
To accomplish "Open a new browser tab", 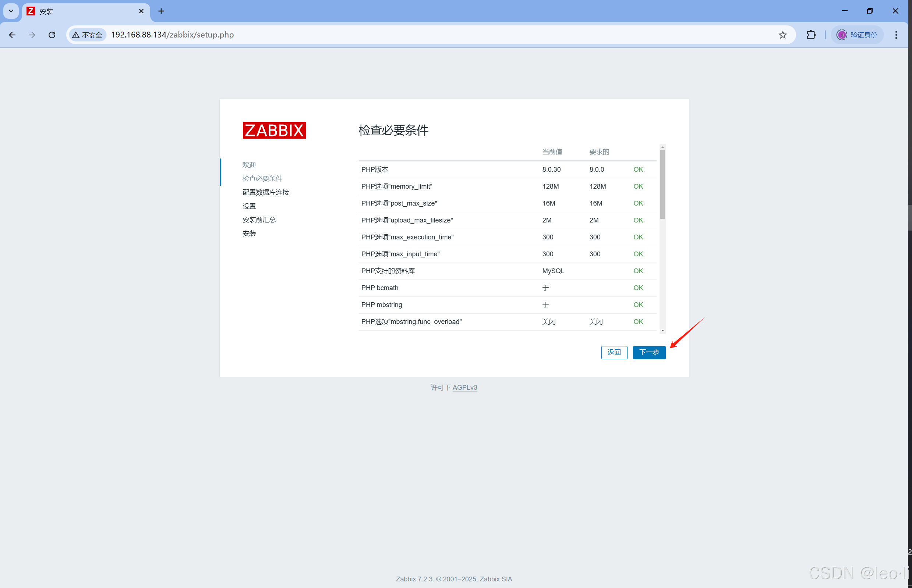I will (161, 11).
